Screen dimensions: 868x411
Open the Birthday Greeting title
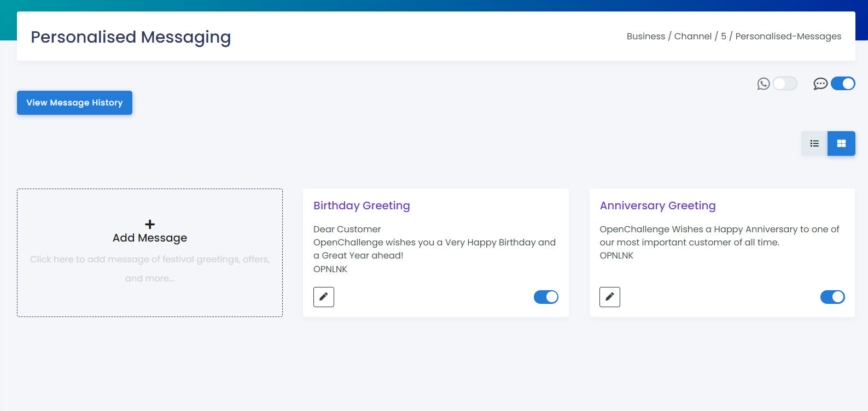point(362,205)
